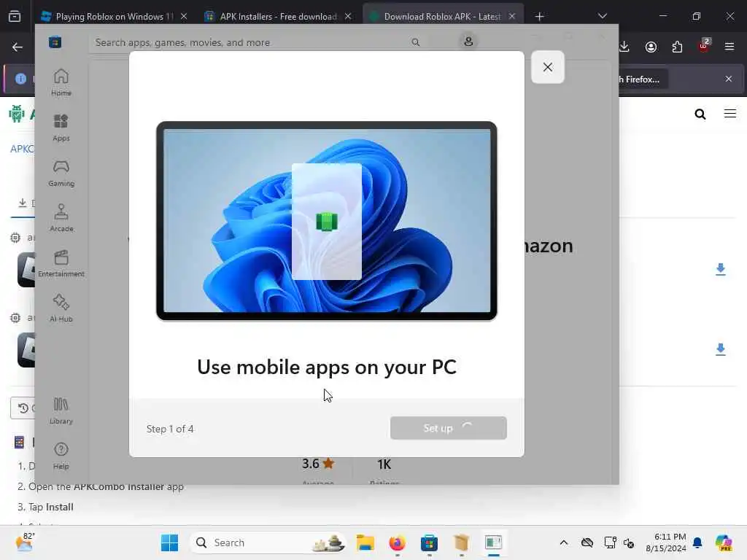Open the cardboard box app on taskbar
Screen dimensions: 747x560
461,542
